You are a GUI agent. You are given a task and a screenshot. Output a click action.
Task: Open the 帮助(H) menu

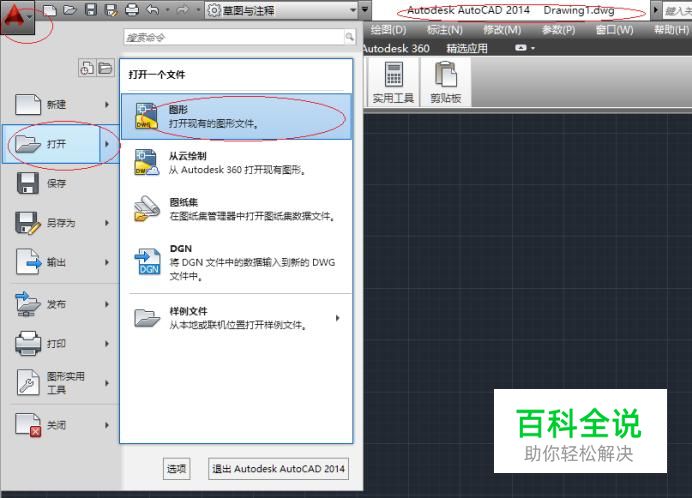click(x=671, y=30)
